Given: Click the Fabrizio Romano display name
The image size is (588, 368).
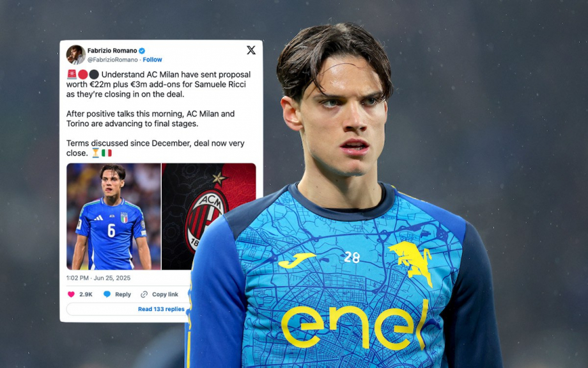Looking at the screenshot, I should point(112,51).
